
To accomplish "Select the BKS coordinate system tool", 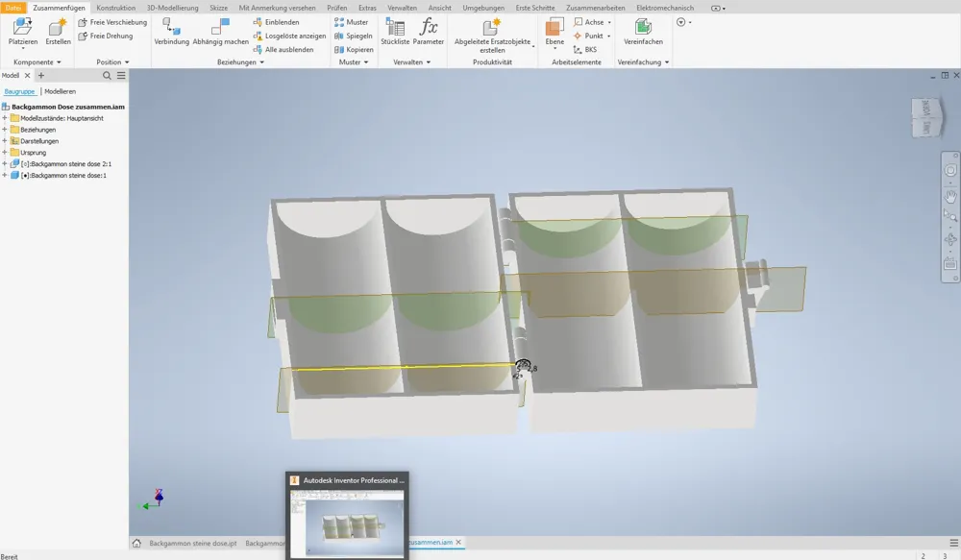I will pyautogui.click(x=584, y=50).
